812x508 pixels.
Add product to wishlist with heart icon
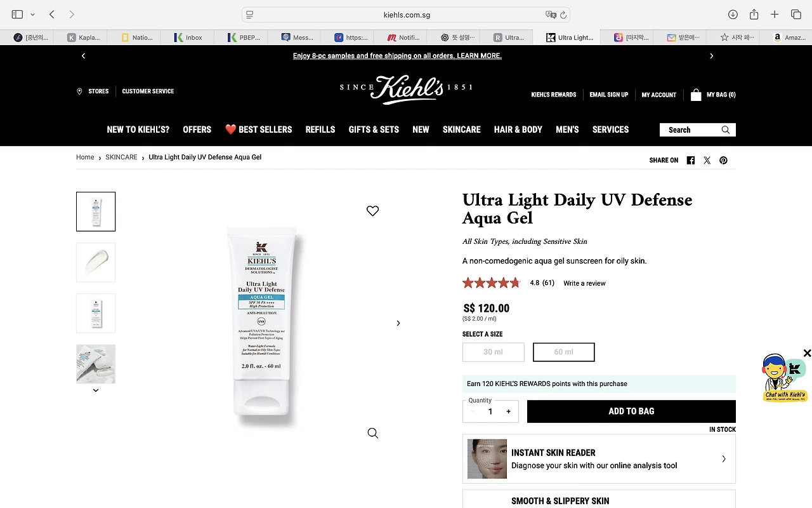[x=372, y=211]
